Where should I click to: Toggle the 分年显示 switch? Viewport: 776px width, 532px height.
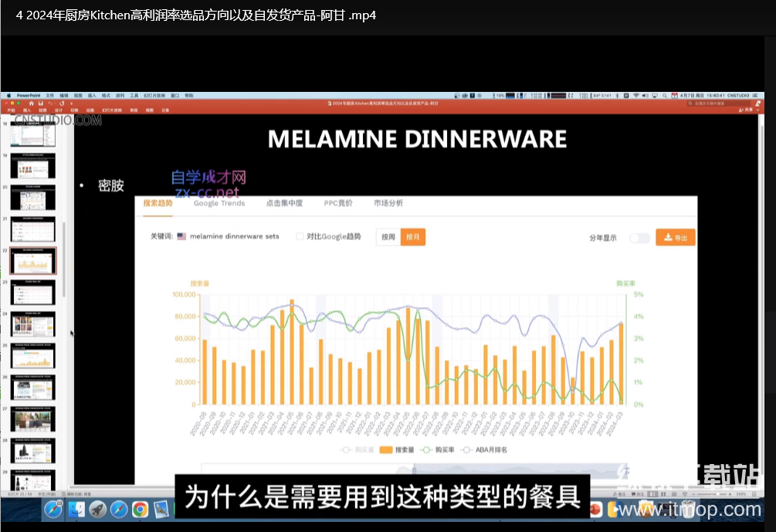(x=639, y=238)
